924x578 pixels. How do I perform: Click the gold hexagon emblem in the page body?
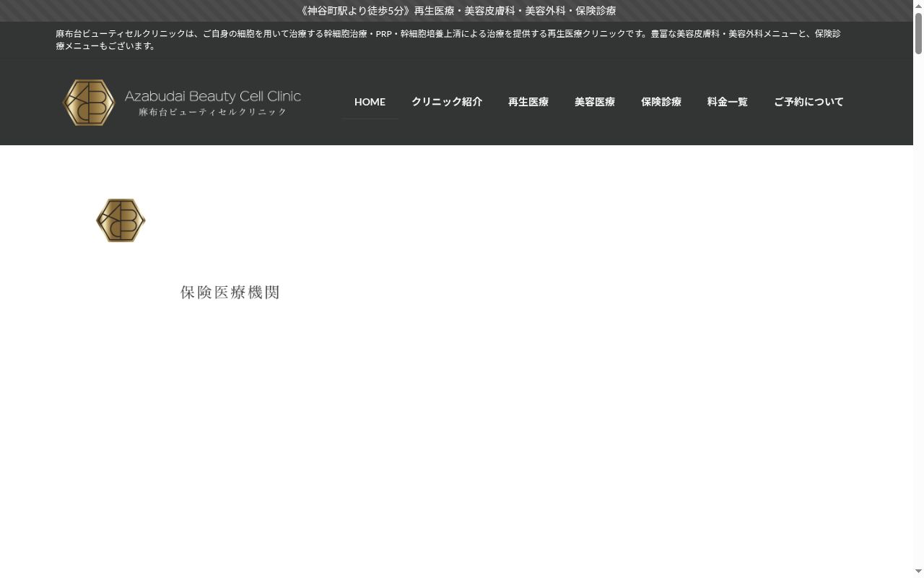[121, 220]
